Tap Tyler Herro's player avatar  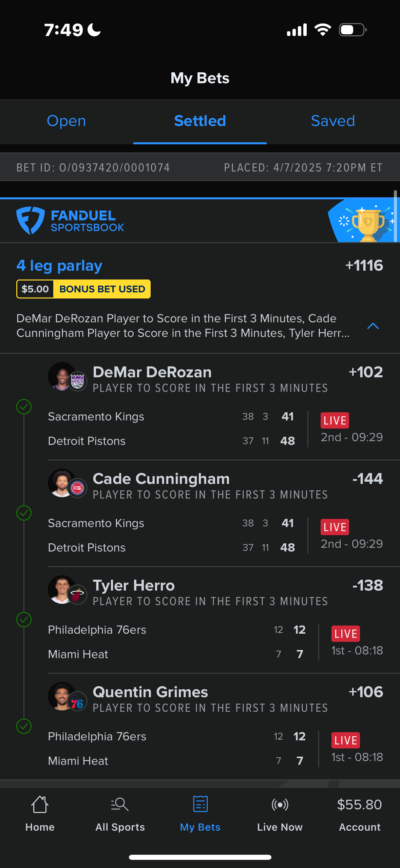pyautogui.click(x=62, y=590)
